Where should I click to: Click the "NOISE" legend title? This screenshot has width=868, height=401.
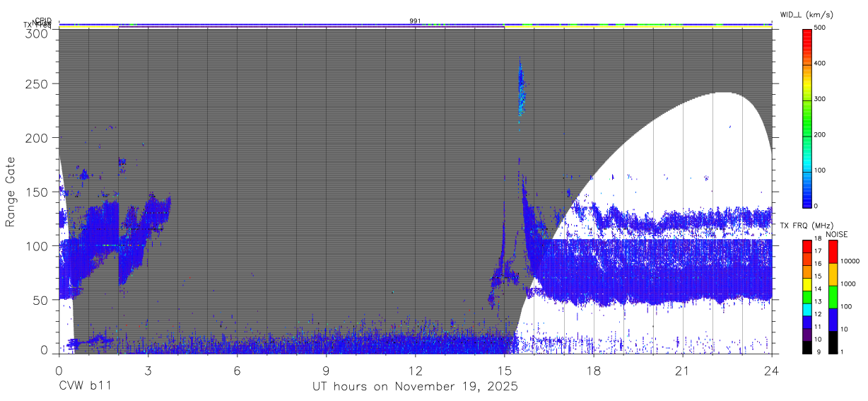(837, 234)
